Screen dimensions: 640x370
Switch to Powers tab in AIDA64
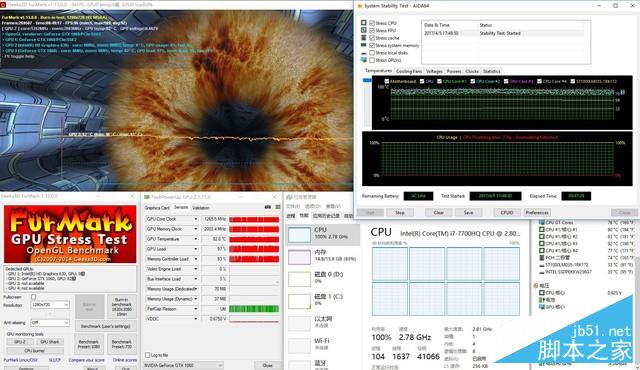[454, 71]
